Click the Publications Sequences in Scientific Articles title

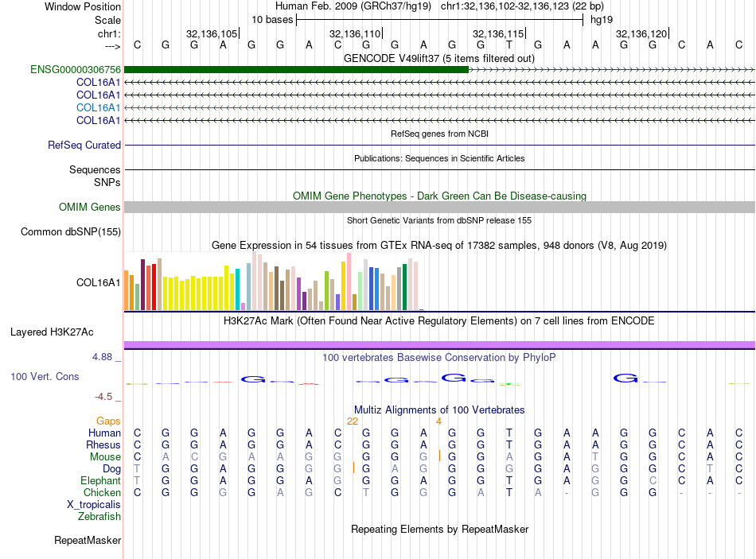click(439, 158)
